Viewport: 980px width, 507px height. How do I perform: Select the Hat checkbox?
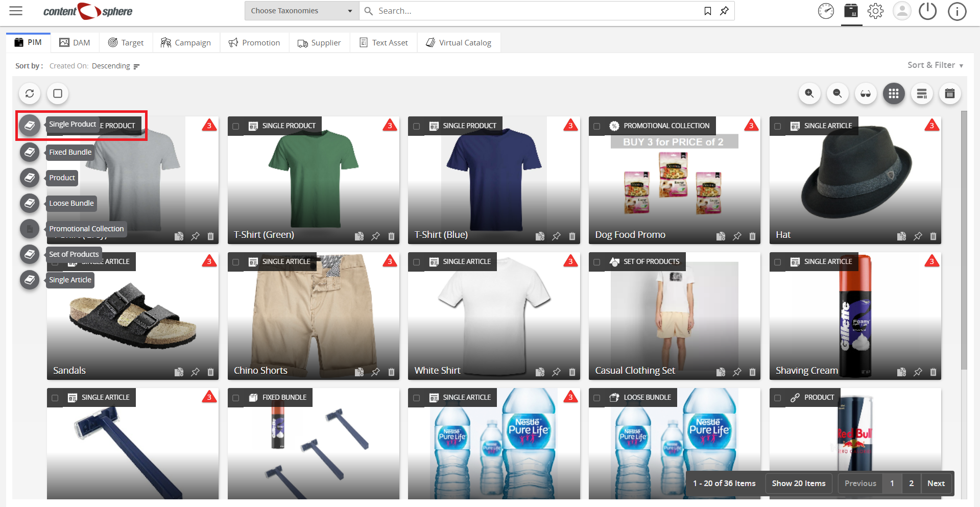(x=778, y=126)
